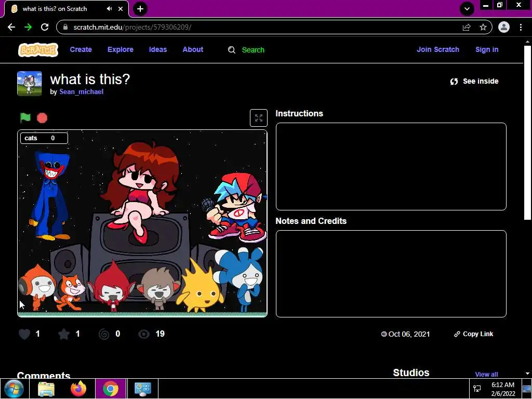532x399 pixels.
Task: Reload the page
Action: click(x=45, y=27)
